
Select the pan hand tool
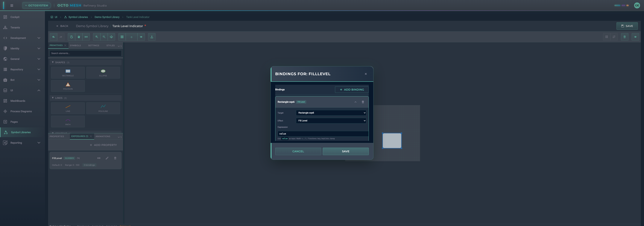tap(79, 37)
